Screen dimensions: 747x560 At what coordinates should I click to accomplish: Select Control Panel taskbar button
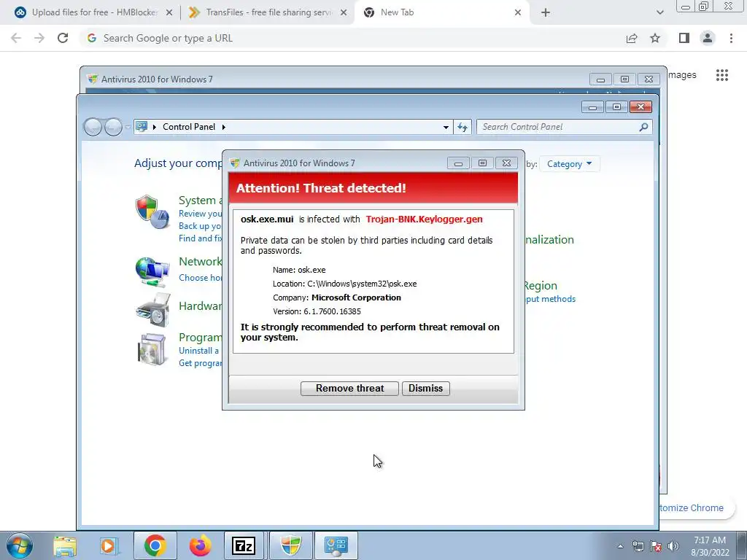pyautogui.click(x=336, y=545)
